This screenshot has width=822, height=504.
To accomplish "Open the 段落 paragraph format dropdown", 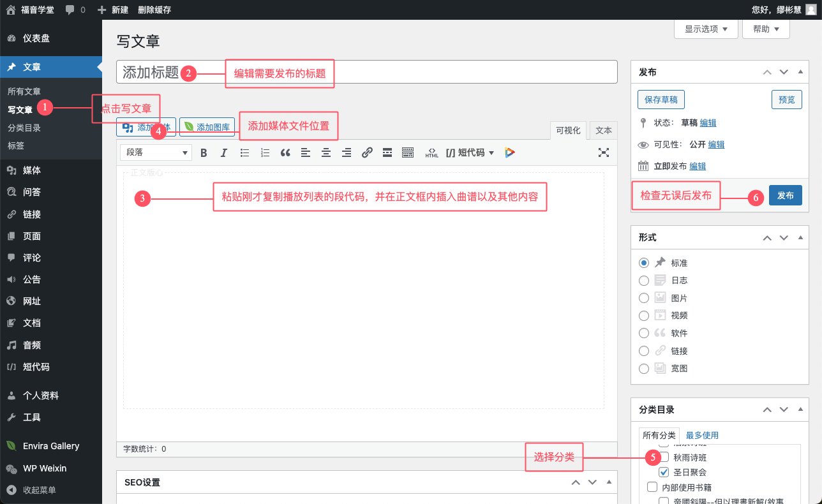I will [x=156, y=152].
